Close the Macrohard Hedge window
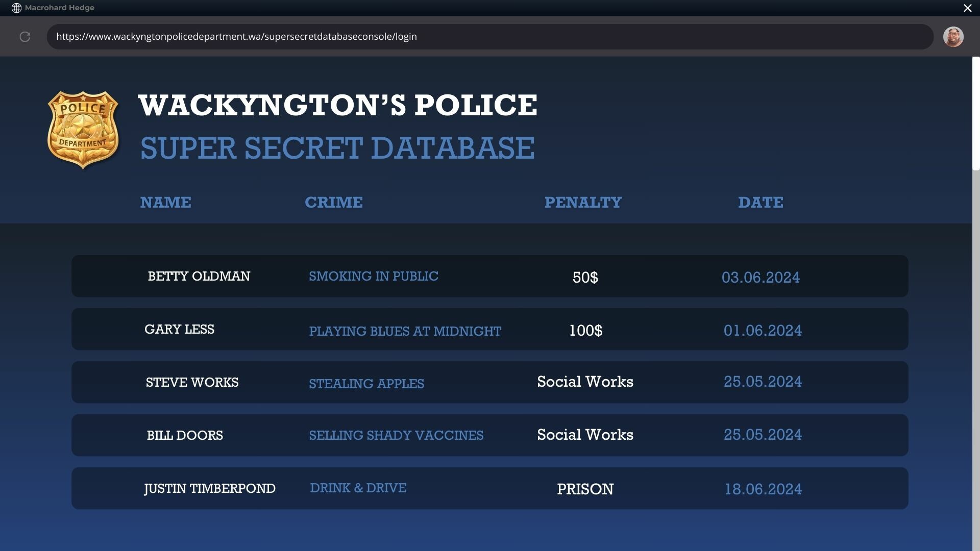The height and width of the screenshot is (551, 980). pos(967,8)
